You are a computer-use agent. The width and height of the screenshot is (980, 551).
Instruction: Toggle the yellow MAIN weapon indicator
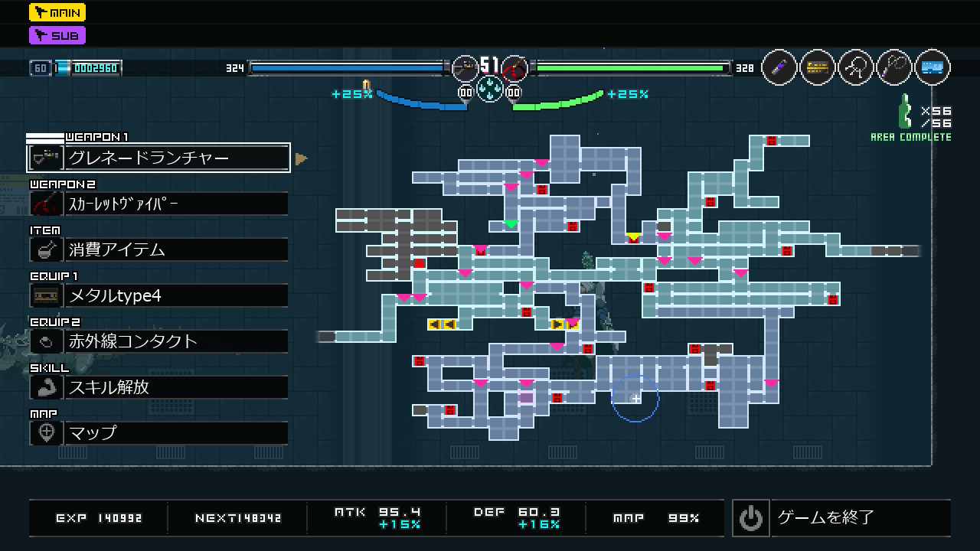57,12
